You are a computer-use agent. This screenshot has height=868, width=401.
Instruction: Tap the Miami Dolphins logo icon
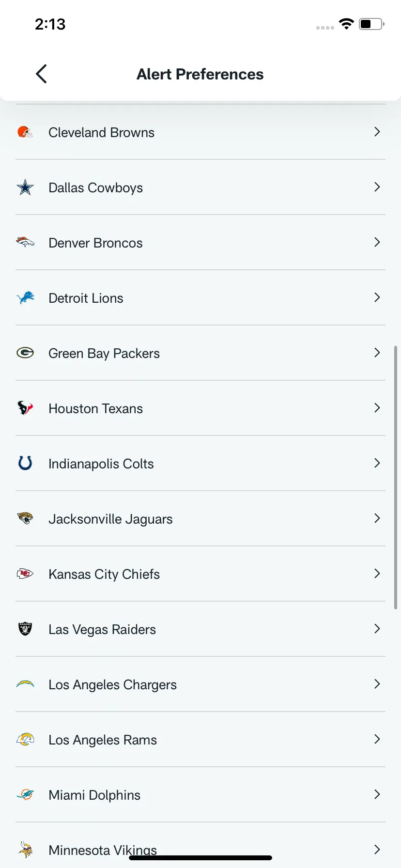(x=25, y=794)
